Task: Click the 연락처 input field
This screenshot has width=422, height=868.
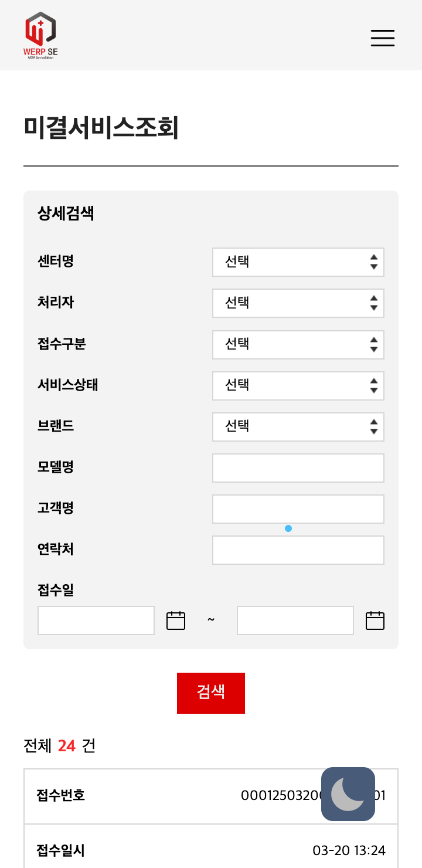Action: [x=298, y=550]
